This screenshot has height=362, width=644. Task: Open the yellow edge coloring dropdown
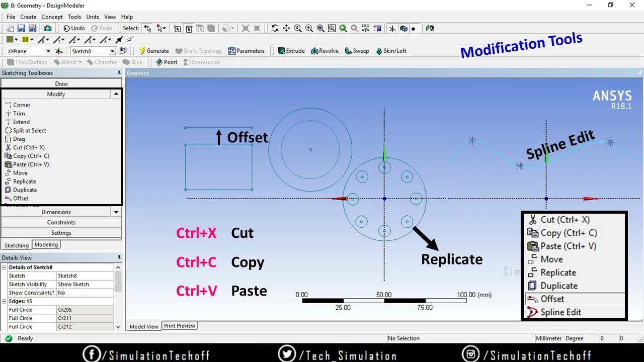[x=32, y=39]
